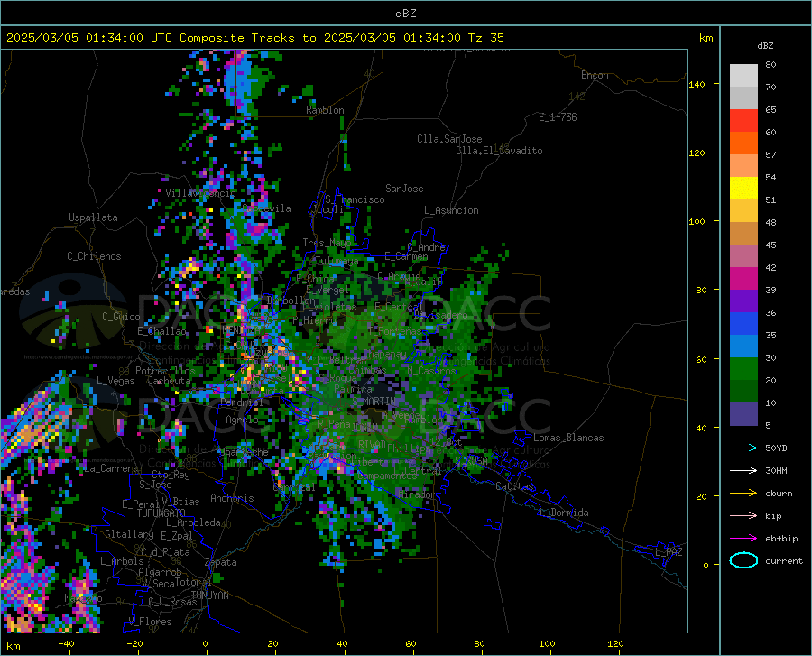This screenshot has width=812, height=656.
Task: Click the 30HM white arrow legend icon
Action: [743, 471]
